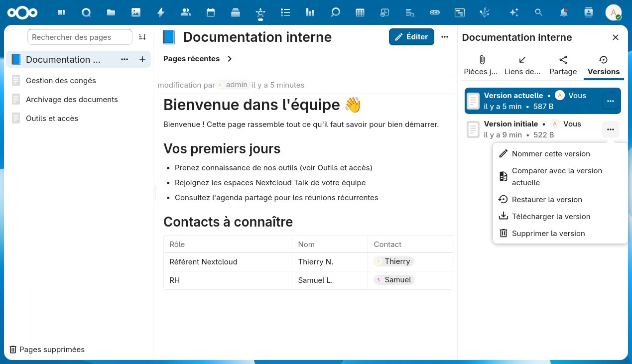Open unified search magnifier in header
The width and height of the screenshot is (632, 364).
tap(538, 12)
